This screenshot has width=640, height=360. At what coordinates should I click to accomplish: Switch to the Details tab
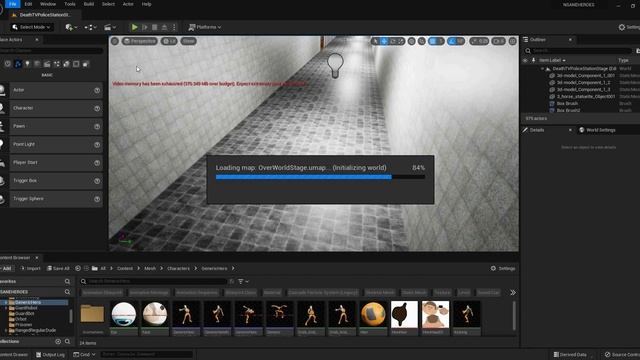[537, 130]
